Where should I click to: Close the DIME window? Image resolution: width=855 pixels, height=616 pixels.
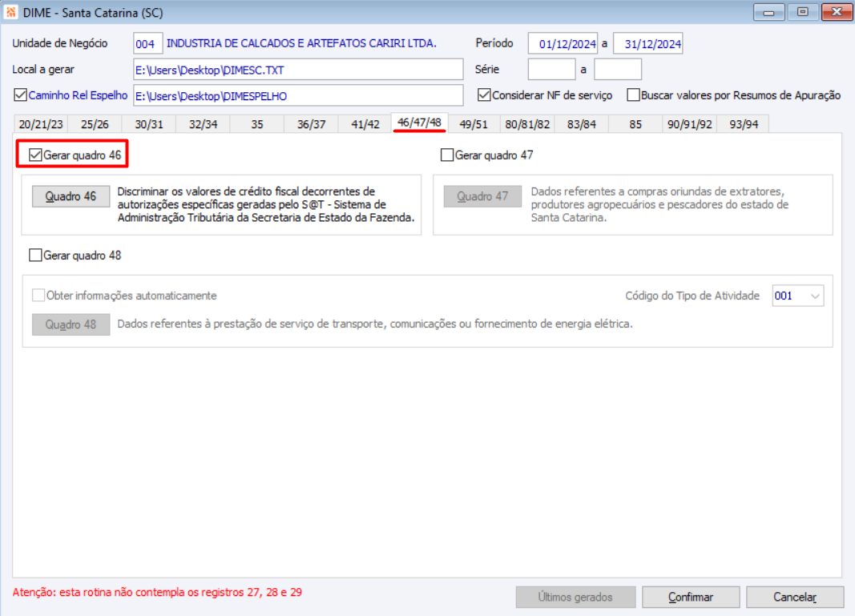(837, 12)
